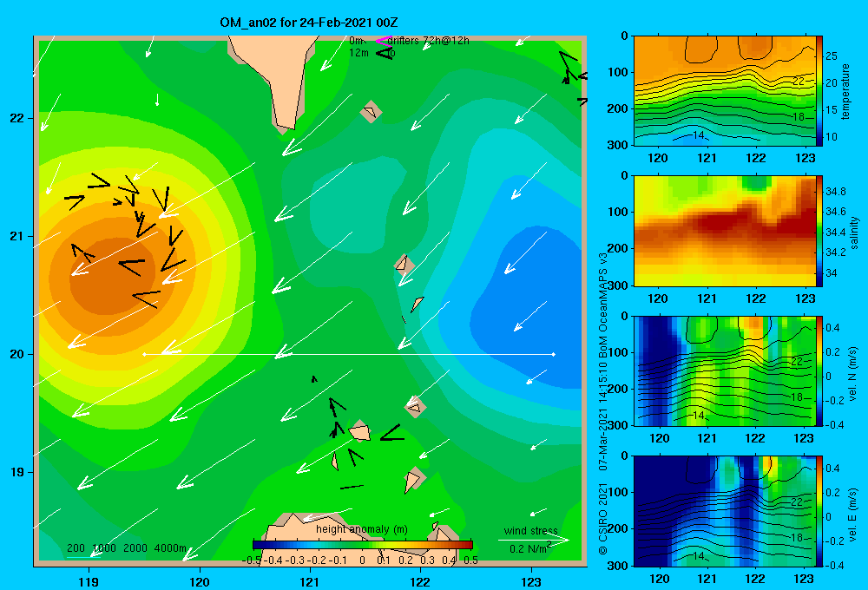Click the vel. N color bar
868x590 pixels.
click(x=819, y=370)
